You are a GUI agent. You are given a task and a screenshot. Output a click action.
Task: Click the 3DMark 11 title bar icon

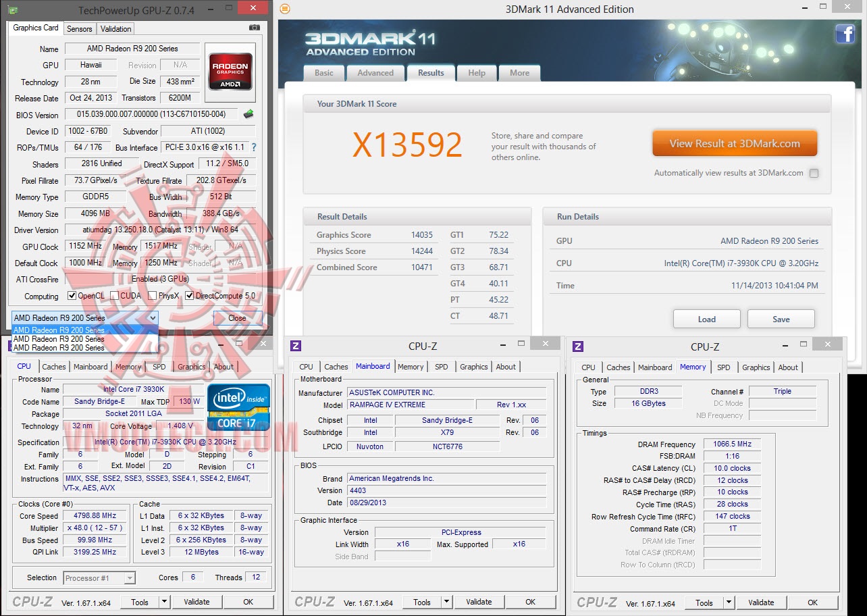pos(285,9)
